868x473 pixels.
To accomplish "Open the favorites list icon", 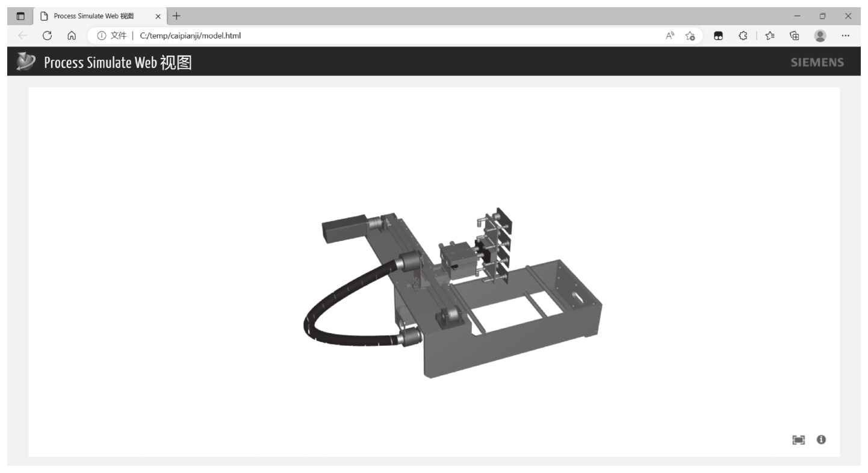I will pyautogui.click(x=769, y=36).
